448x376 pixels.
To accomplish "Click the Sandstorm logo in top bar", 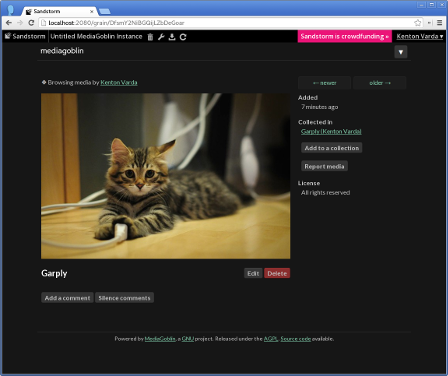I will [x=25, y=36].
